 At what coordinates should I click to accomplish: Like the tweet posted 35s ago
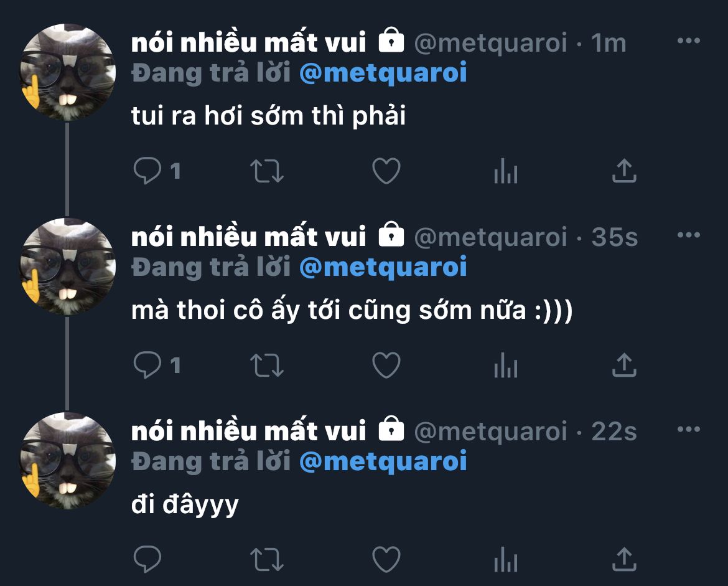386,365
